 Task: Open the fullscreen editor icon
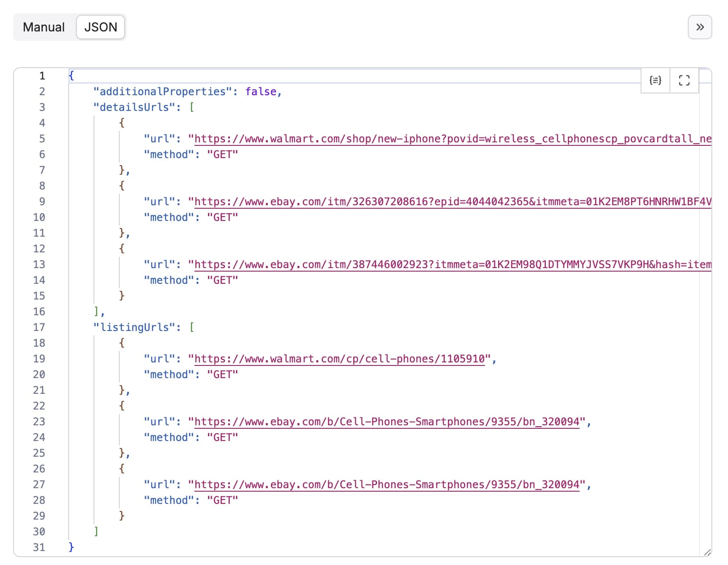(x=684, y=80)
